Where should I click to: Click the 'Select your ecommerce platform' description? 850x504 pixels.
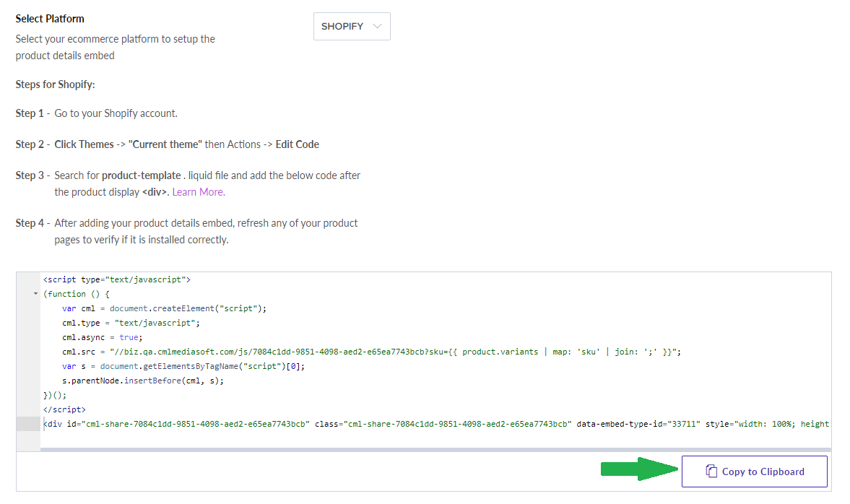click(116, 47)
